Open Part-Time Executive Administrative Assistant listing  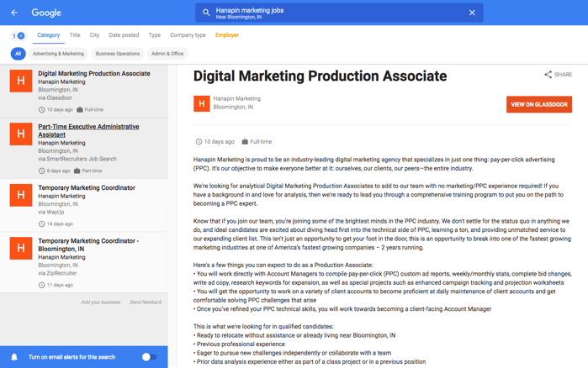[84, 148]
